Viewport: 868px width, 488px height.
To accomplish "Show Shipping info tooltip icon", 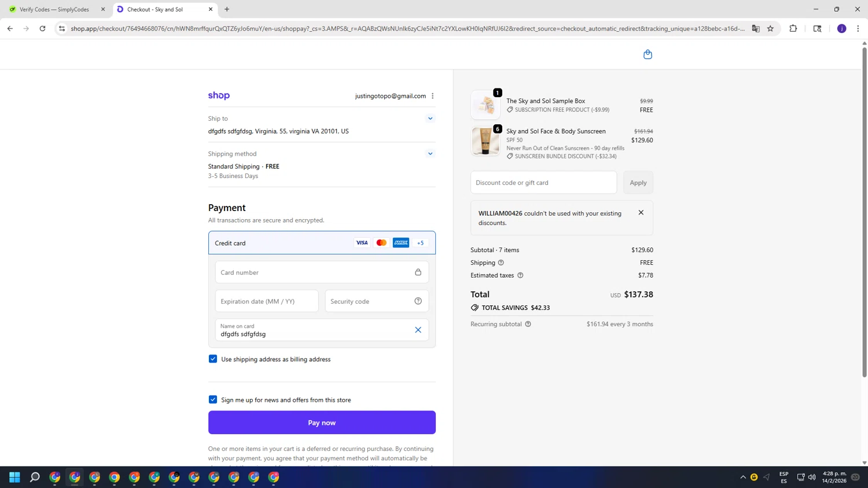I will coord(501,263).
